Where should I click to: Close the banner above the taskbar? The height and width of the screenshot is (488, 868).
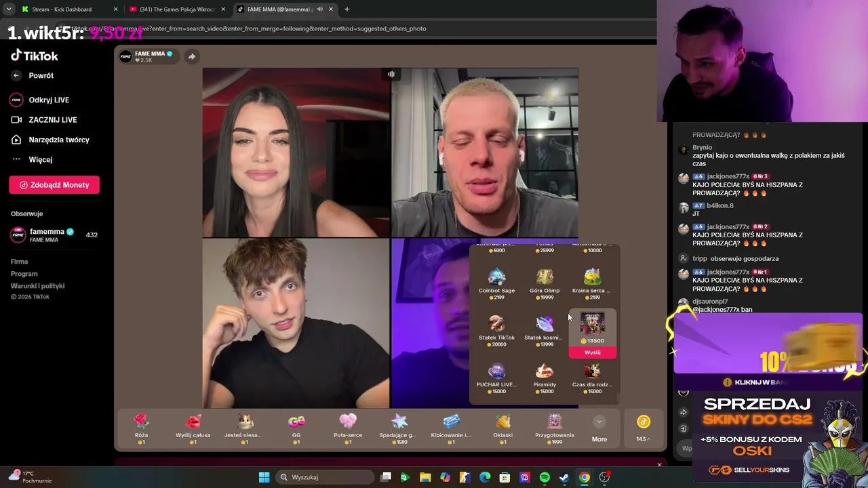659,465
